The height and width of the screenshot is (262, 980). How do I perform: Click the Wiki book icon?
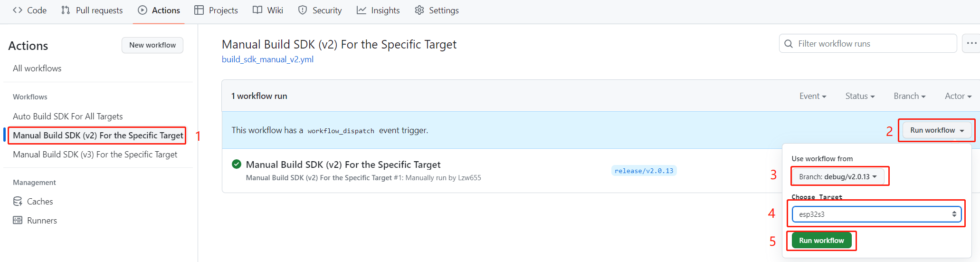(257, 10)
